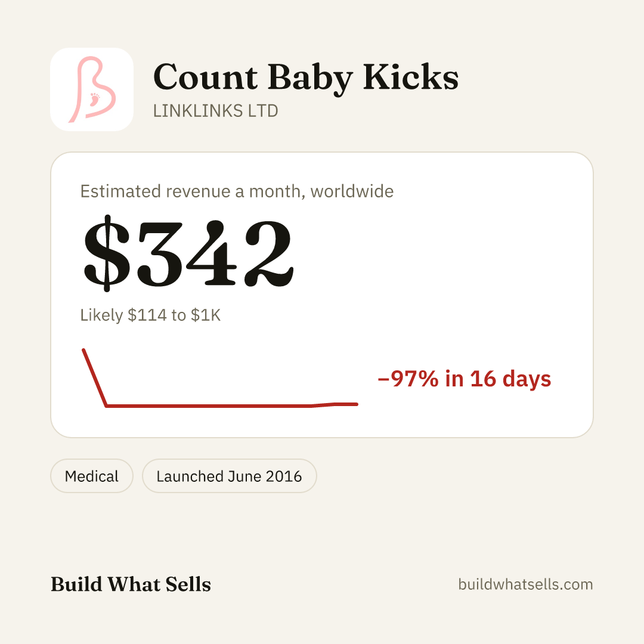Click the Launched June 2016 tag
The image size is (644, 644).
click(x=229, y=476)
